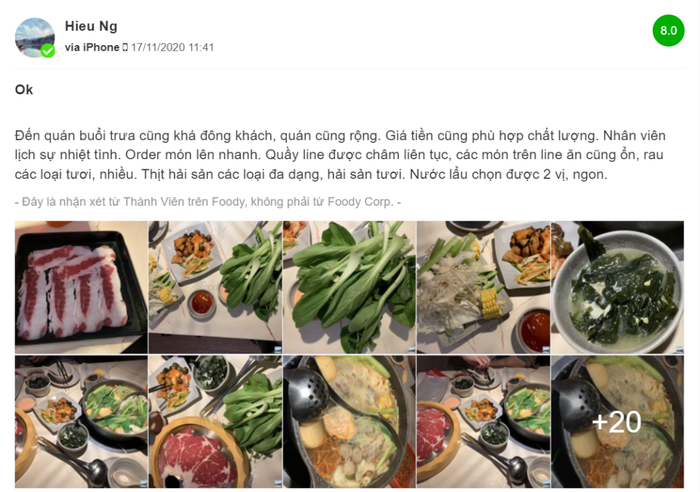Screen dimensions: 700x492
Task: Open table overview photo with hotpot and ladle
Action: [81, 421]
